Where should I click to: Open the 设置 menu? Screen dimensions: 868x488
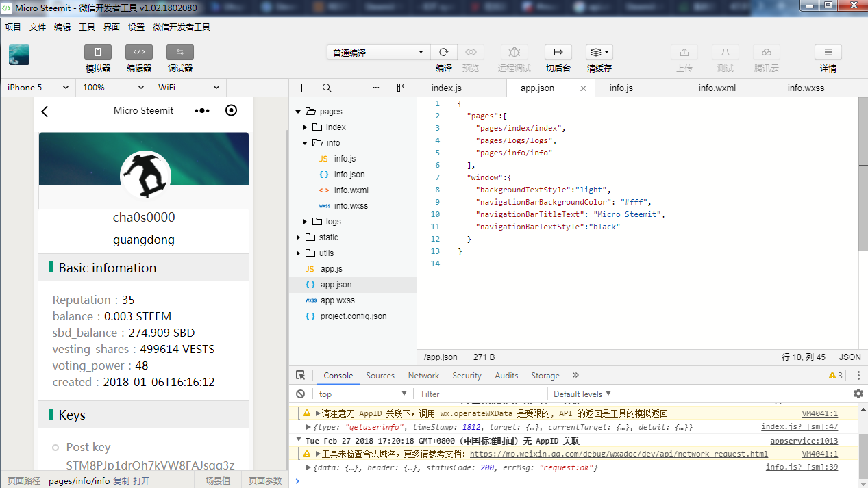point(136,27)
